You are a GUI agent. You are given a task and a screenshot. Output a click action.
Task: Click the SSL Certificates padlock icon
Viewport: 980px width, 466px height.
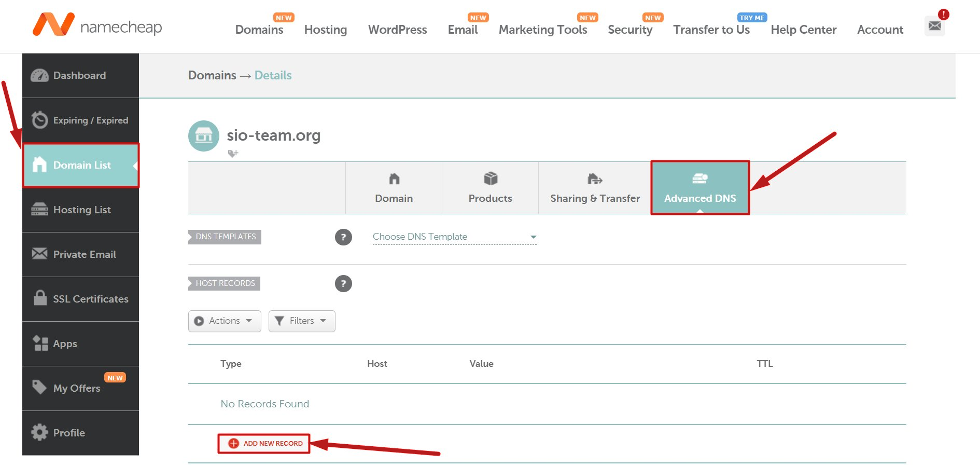coord(40,298)
